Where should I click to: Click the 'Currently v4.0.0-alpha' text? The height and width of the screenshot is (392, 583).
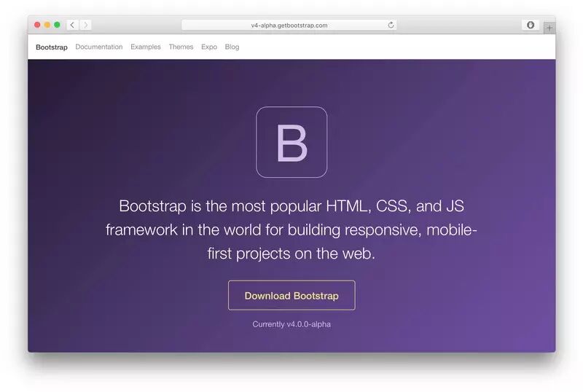[x=291, y=324]
